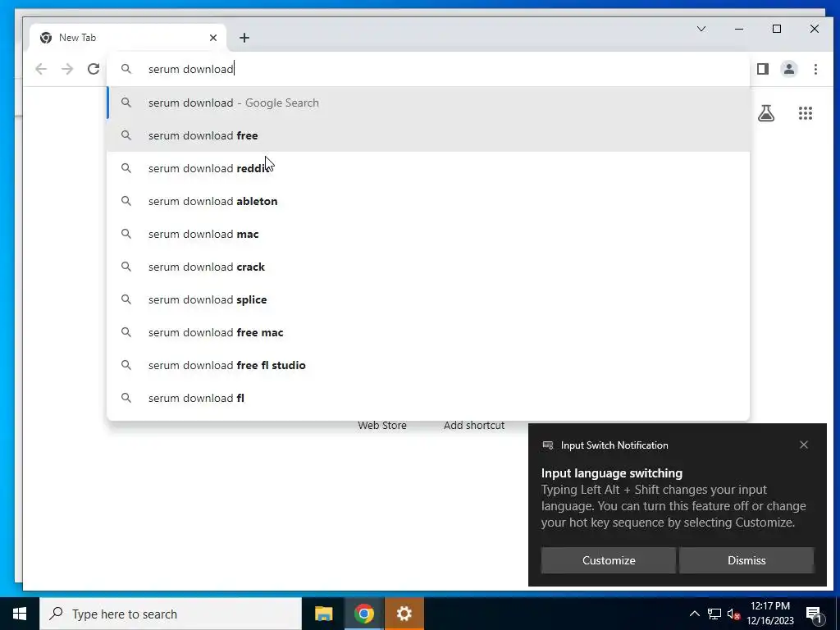Image resolution: width=840 pixels, height=630 pixels.
Task: Choose 'serum download crack' suggestion
Action: 428,267
